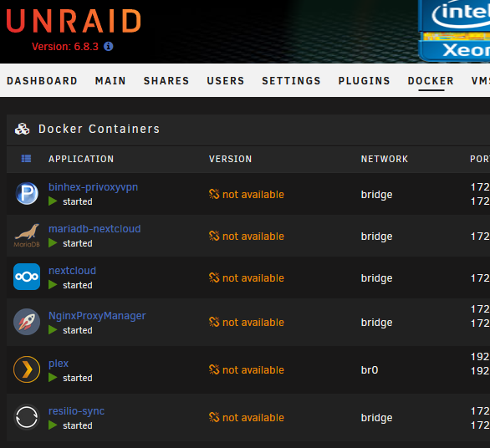Image resolution: width=490 pixels, height=448 pixels.
Task: Click the broken-link icon in nextcloud row
Action: tap(214, 277)
